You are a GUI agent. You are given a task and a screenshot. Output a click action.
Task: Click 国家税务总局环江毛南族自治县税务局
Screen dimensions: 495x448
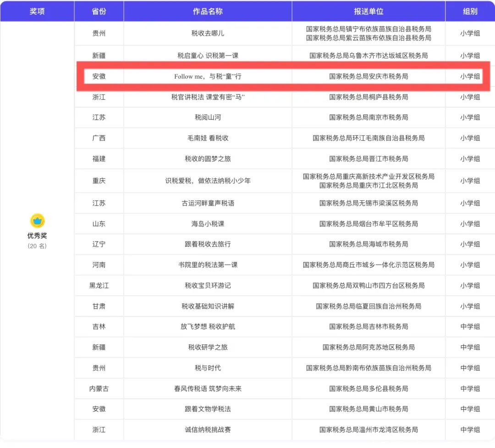(x=368, y=138)
